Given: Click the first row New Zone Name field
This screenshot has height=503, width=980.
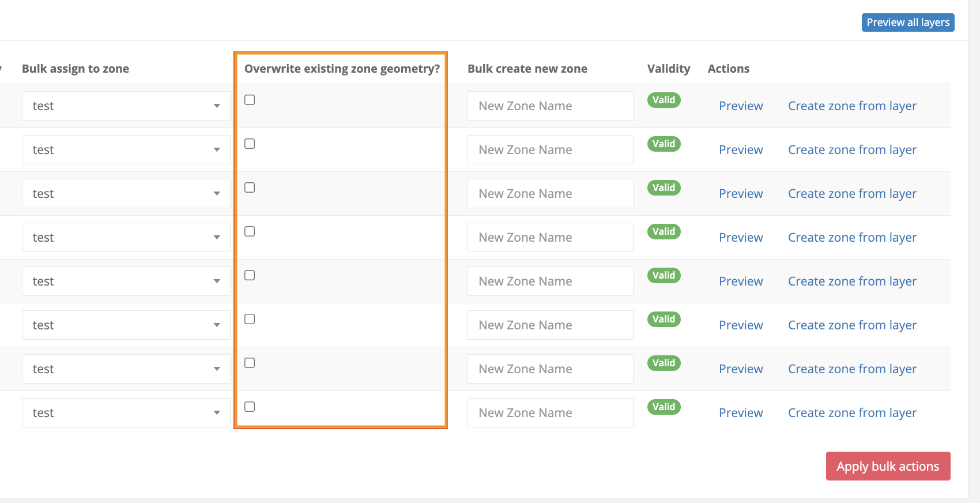Looking at the screenshot, I should (x=550, y=106).
